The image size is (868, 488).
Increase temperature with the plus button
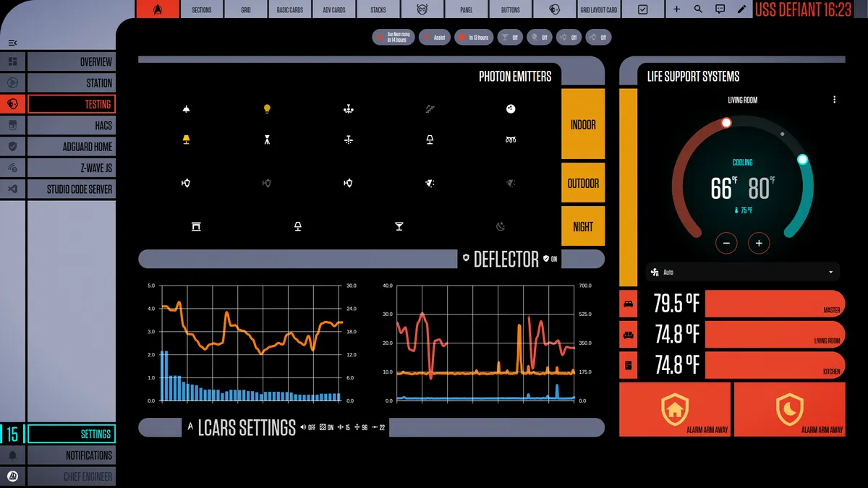[x=759, y=244]
